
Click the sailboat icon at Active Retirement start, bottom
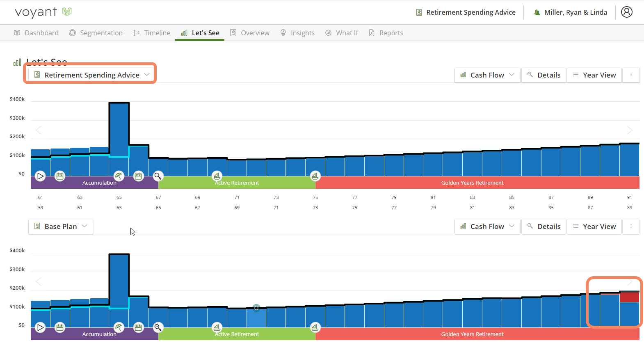(217, 327)
